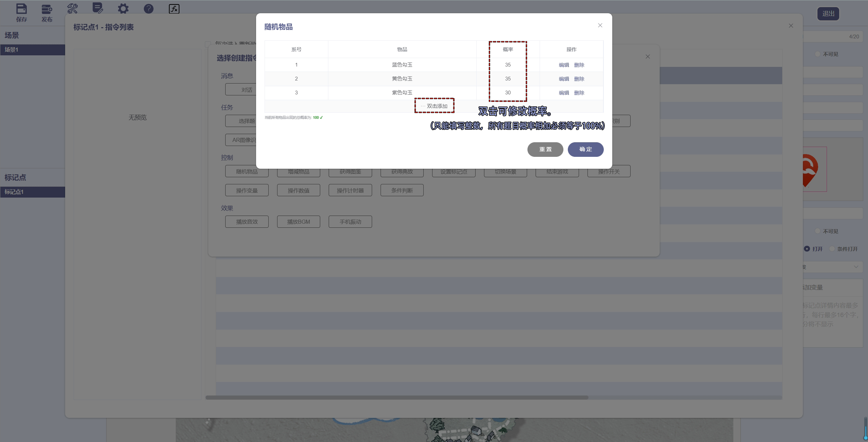Click 删除 for 紫色勾玉 row
The image size is (868, 442).
tap(579, 93)
